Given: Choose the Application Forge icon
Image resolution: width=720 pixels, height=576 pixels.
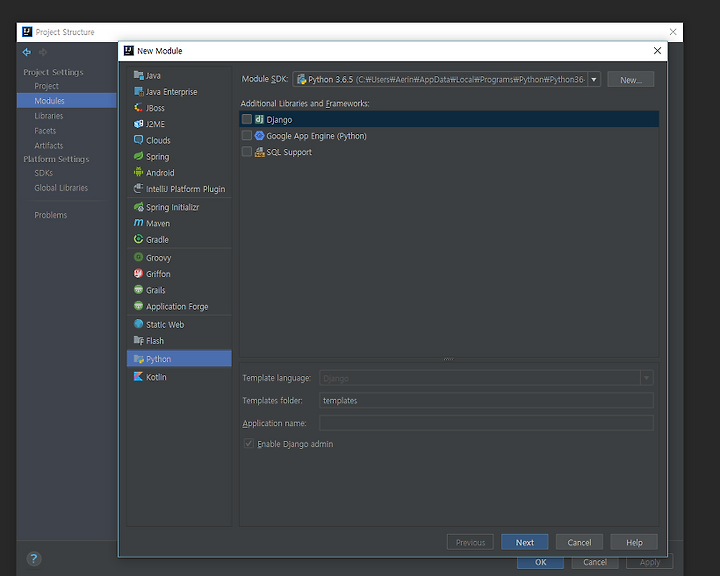Looking at the screenshot, I should point(138,305).
